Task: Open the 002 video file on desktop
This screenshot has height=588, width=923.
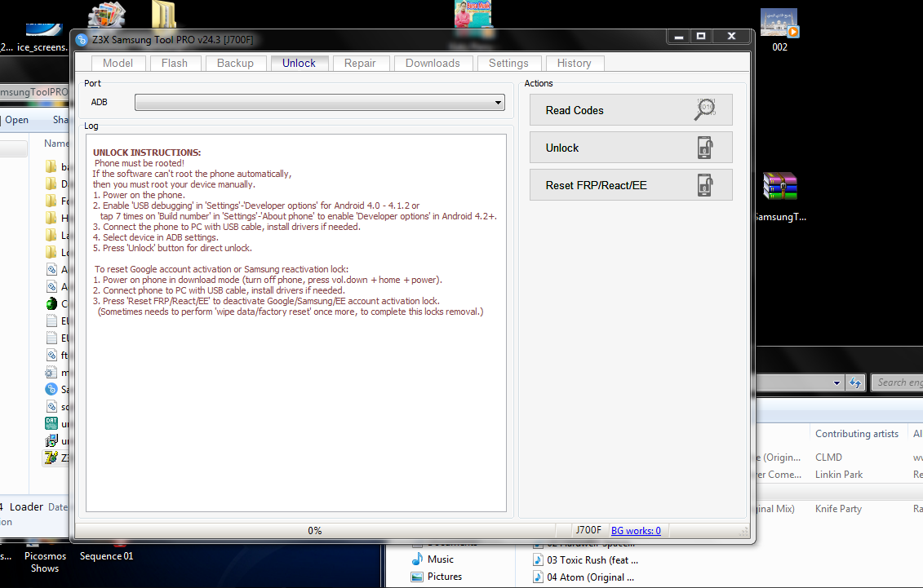Action: click(779, 30)
